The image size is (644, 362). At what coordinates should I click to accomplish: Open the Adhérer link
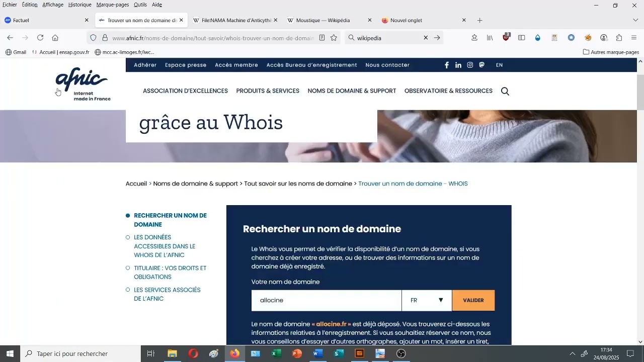[145, 65]
